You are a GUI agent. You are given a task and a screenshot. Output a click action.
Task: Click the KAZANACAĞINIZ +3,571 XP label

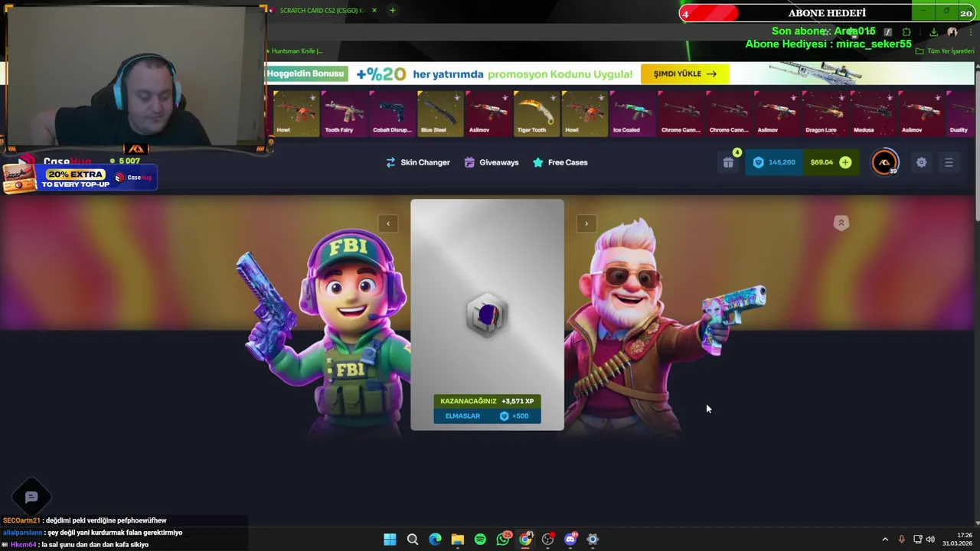pos(487,401)
